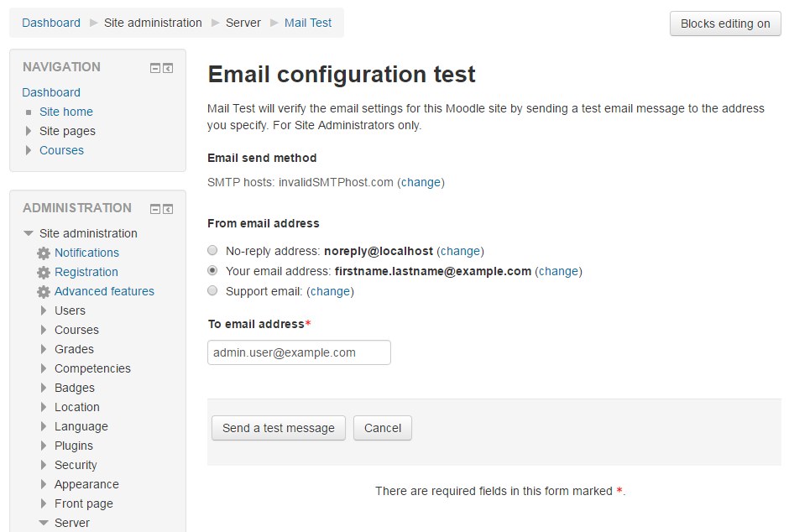Screen dimensions: 789x532
Task: Expand the Users administration node
Action: point(44,310)
